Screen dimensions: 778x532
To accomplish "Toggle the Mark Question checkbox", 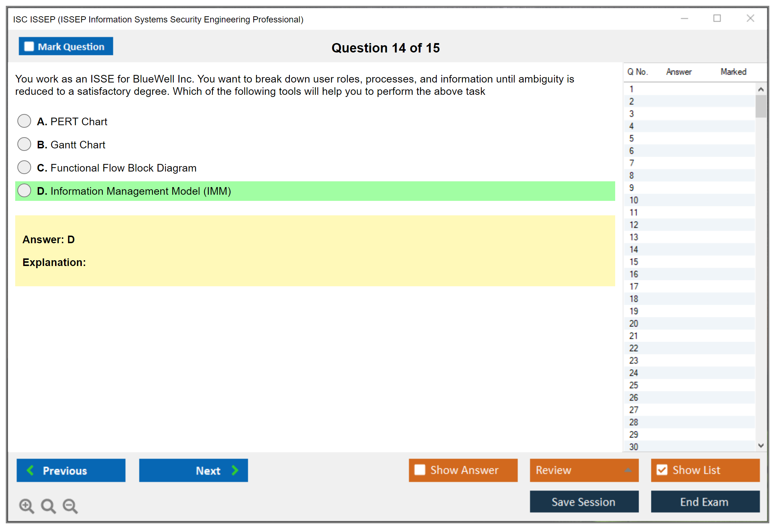I will (29, 47).
